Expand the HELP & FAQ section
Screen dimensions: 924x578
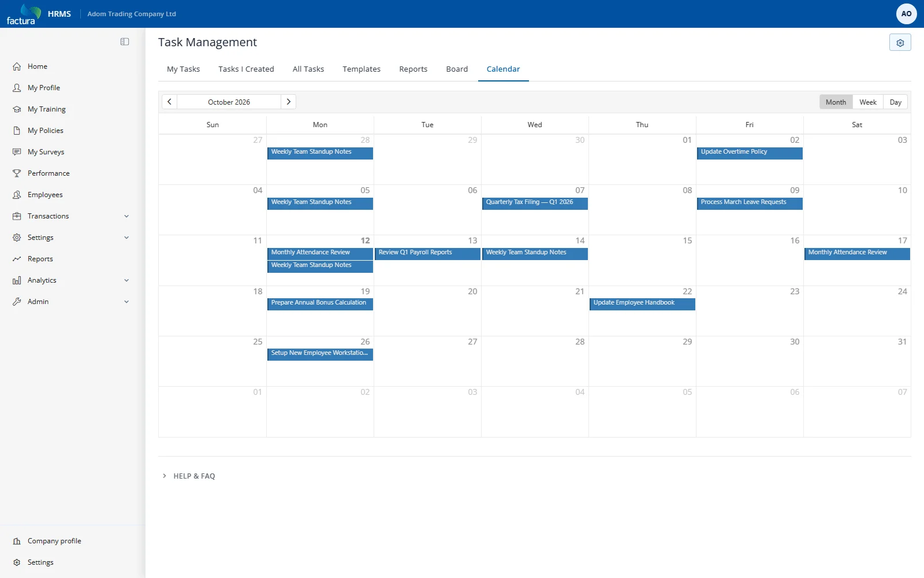189,476
